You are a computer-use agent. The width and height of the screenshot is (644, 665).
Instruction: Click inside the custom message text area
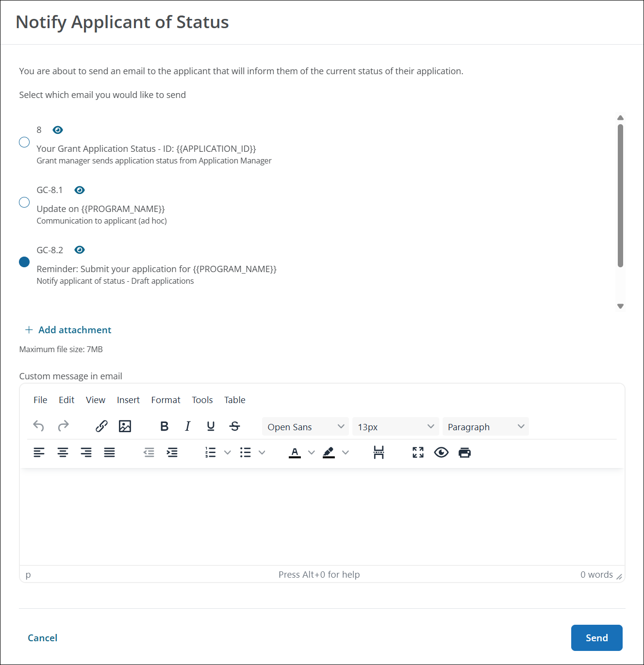pyautogui.click(x=320, y=514)
